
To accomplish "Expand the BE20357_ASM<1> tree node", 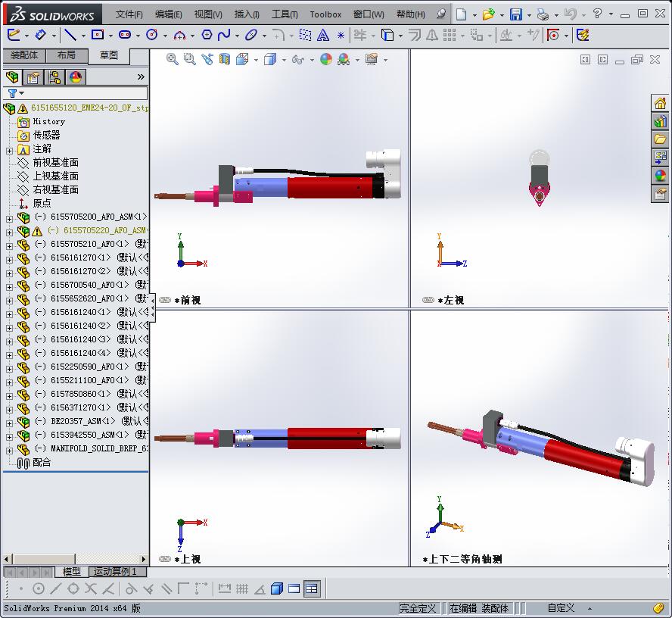I will coord(9,423).
